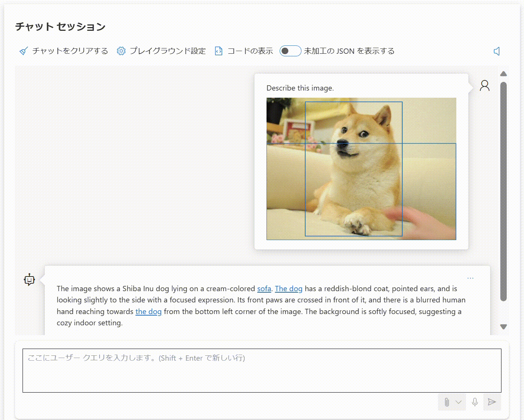Click the microphone voice input icon
The image size is (524, 420).
coord(475,402)
